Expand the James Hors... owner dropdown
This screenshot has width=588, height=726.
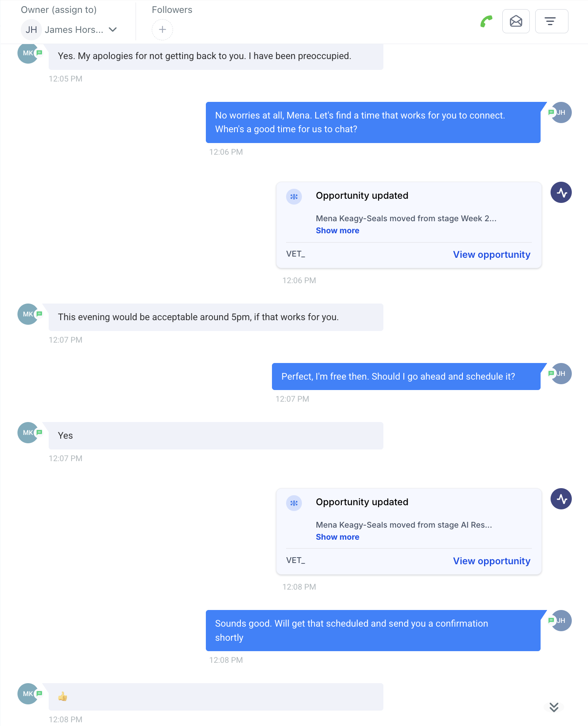(113, 30)
